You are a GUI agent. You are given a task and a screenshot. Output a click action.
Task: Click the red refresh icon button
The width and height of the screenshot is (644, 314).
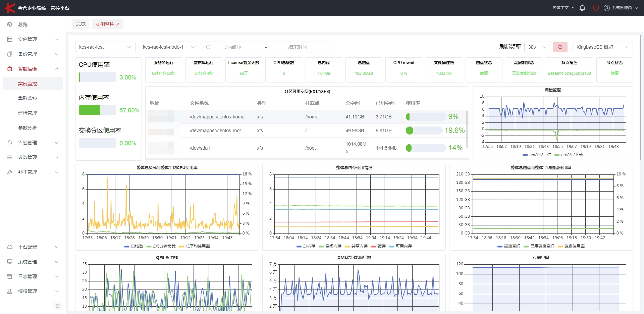pyautogui.click(x=560, y=47)
